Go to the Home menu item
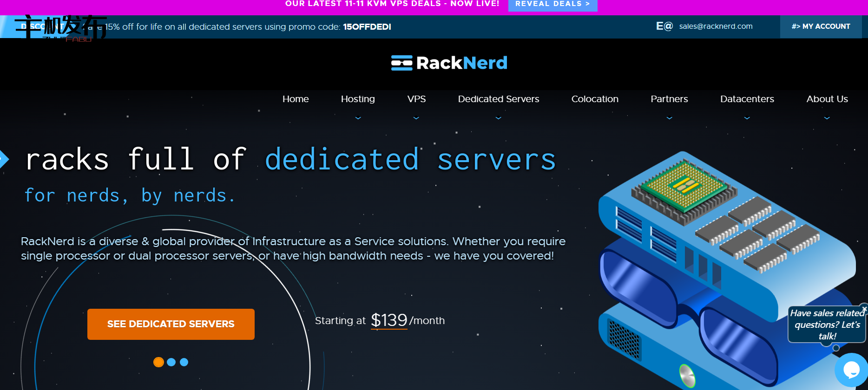 pos(296,99)
